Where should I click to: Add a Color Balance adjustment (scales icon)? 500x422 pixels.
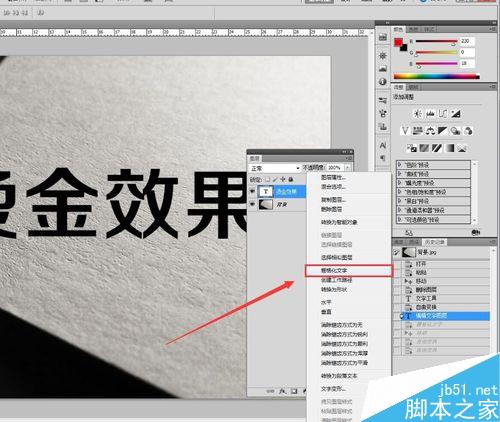tap(430, 131)
